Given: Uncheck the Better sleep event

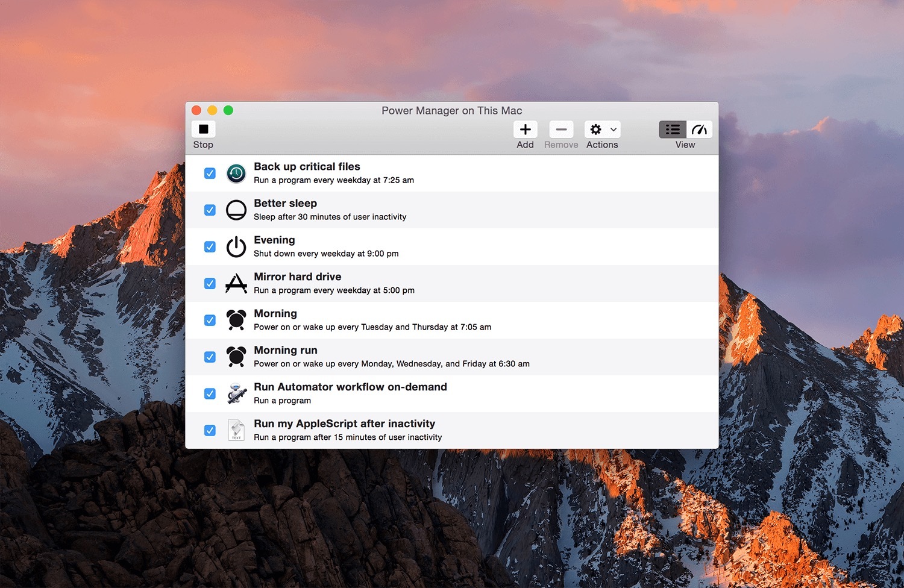Looking at the screenshot, I should (210, 210).
